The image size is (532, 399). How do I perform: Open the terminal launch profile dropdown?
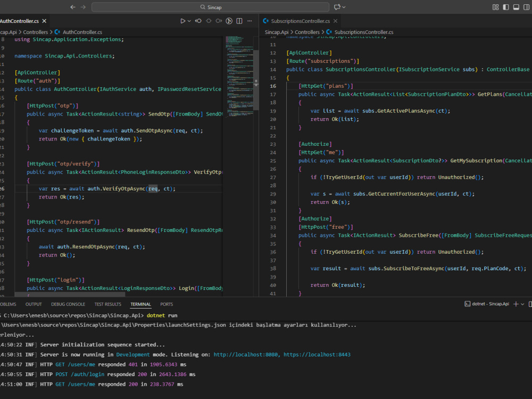pos(522,304)
